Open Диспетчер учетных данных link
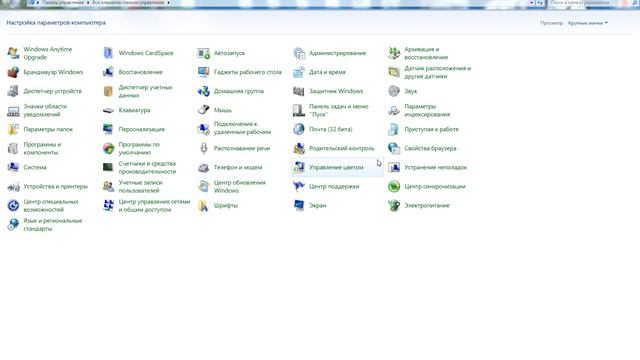Image resolution: width=640 pixels, height=360 pixels. click(145, 91)
